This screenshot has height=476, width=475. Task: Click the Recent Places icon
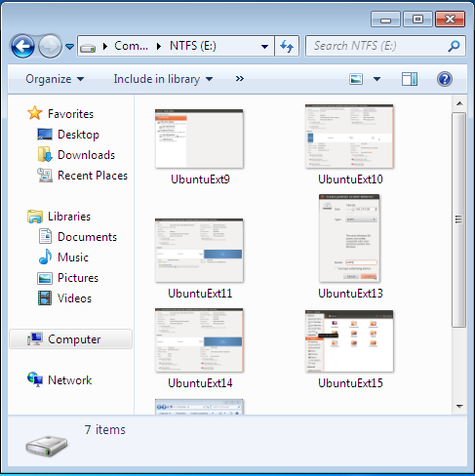(45, 175)
